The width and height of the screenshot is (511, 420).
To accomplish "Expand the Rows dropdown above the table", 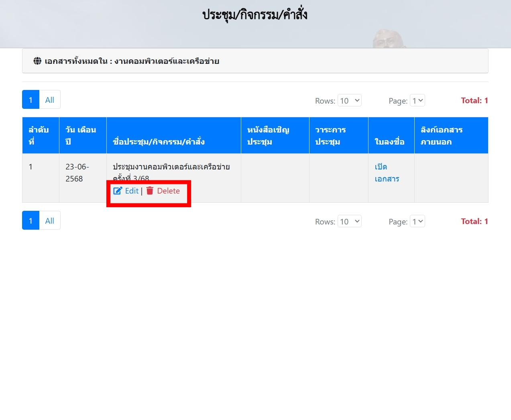I will coord(349,100).
